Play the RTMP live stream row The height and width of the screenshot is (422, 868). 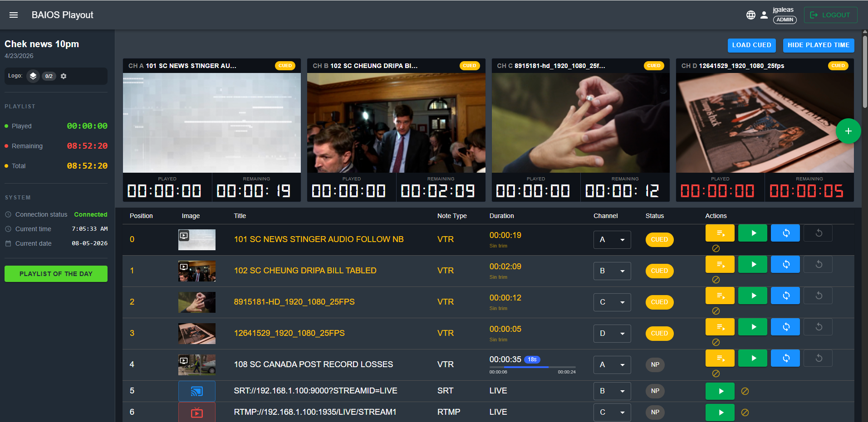(720, 412)
